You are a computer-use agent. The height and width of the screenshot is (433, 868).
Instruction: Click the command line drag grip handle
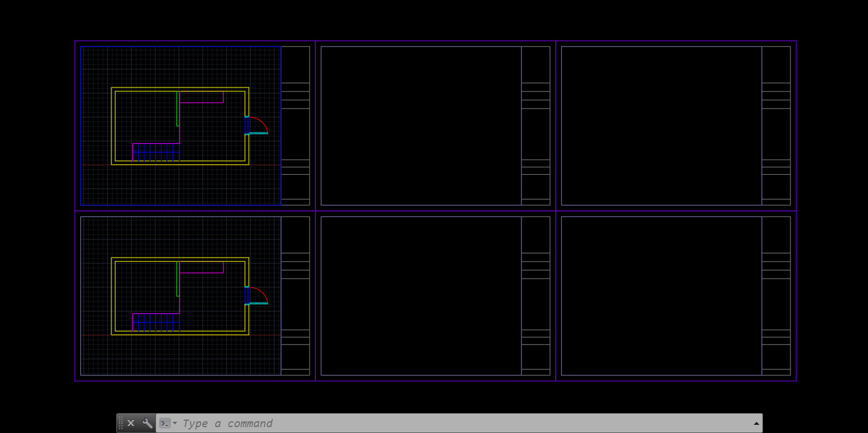tap(121, 423)
